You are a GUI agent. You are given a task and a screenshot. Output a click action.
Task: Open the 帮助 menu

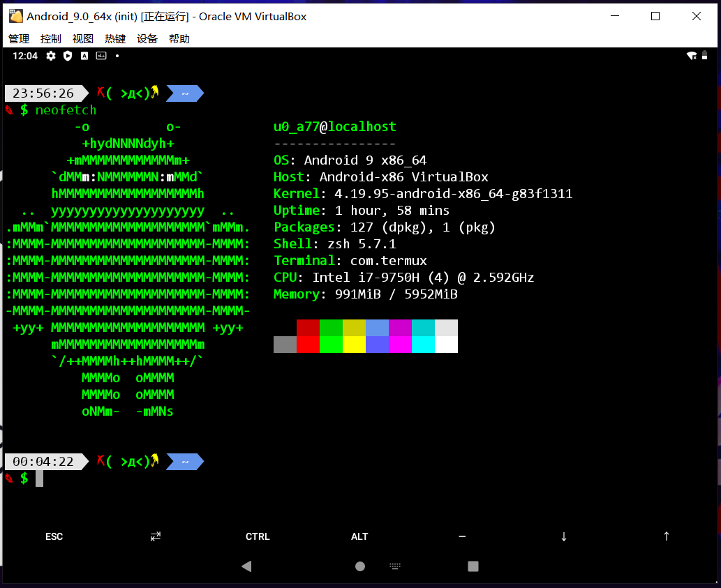pos(179,38)
